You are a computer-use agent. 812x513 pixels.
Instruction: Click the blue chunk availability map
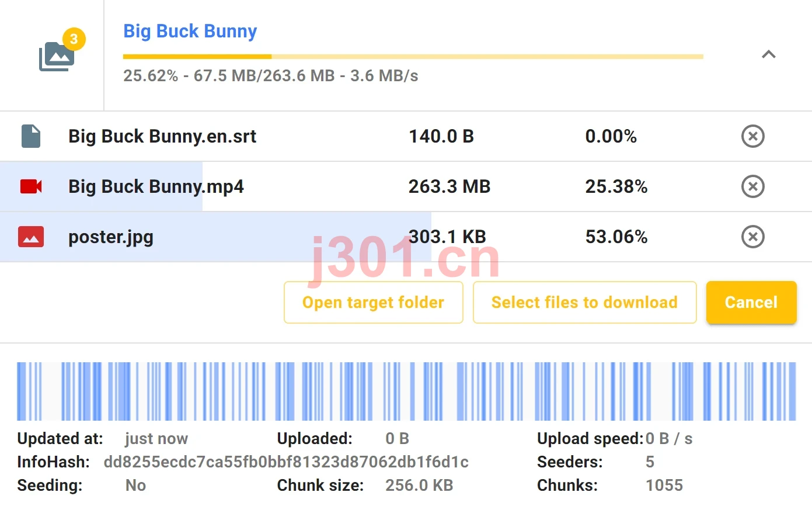406,391
